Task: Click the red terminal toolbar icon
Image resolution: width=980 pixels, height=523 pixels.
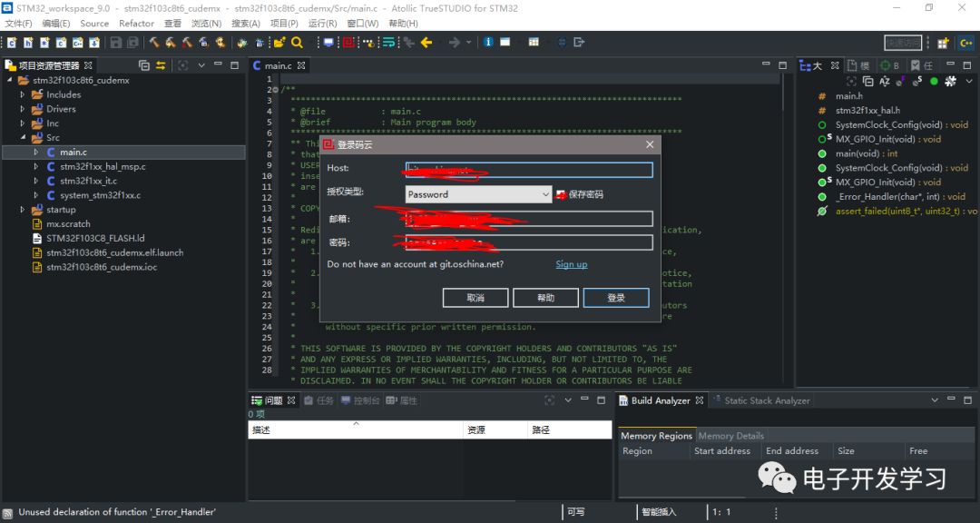Action: click(x=348, y=43)
